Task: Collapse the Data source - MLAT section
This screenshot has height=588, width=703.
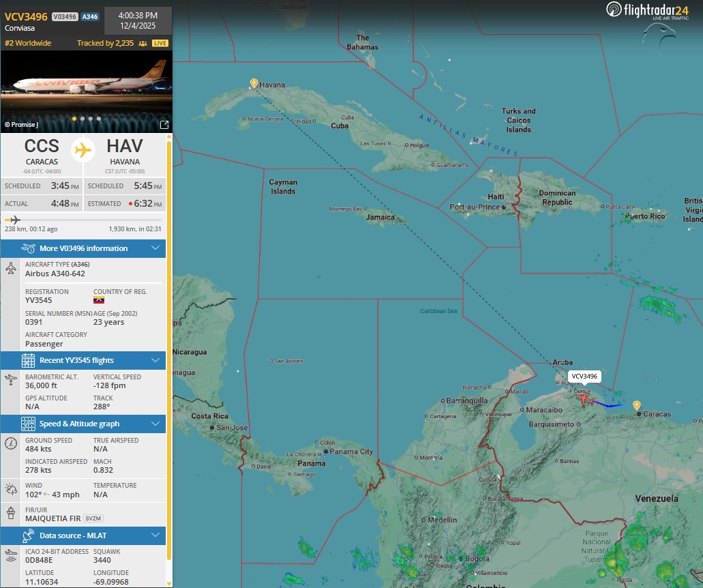Action: tap(155, 535)
